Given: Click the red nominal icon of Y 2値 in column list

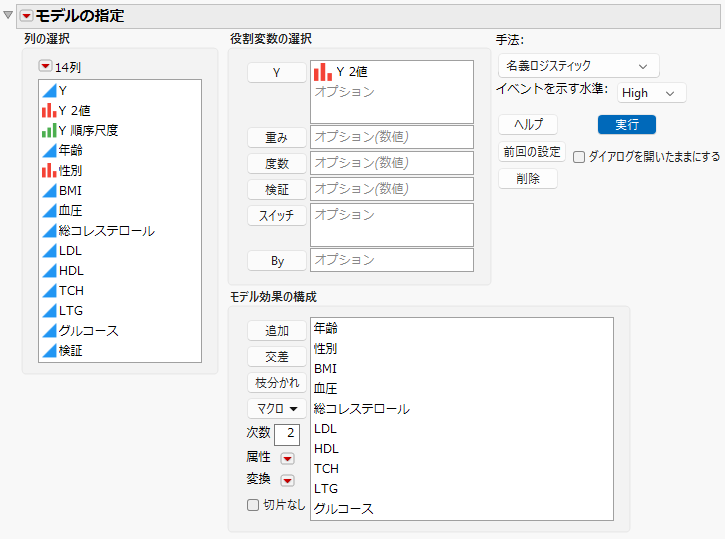Looking at the screenshot, I should click(x=49, y=110).
